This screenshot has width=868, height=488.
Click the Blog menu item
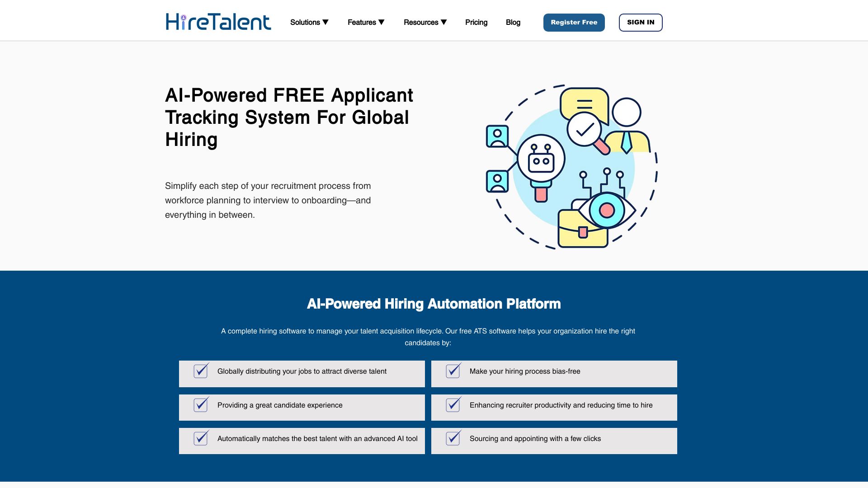[x=513, y=22]
